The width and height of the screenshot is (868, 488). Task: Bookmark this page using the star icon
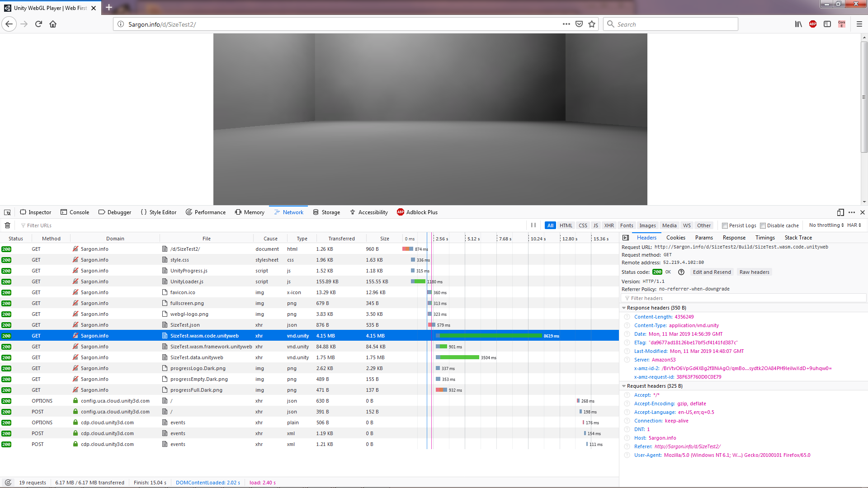click(592, 24)
